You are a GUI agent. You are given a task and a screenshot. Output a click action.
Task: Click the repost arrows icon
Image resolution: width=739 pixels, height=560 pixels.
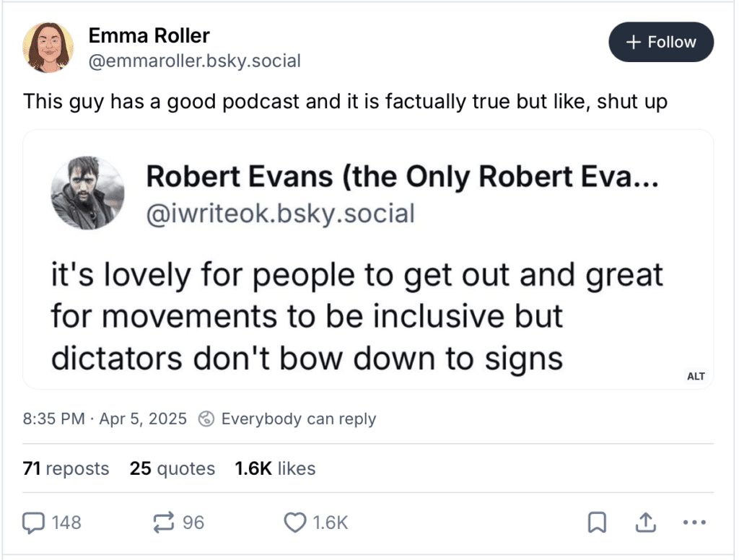pyautogui.click(x=164, y=522)
